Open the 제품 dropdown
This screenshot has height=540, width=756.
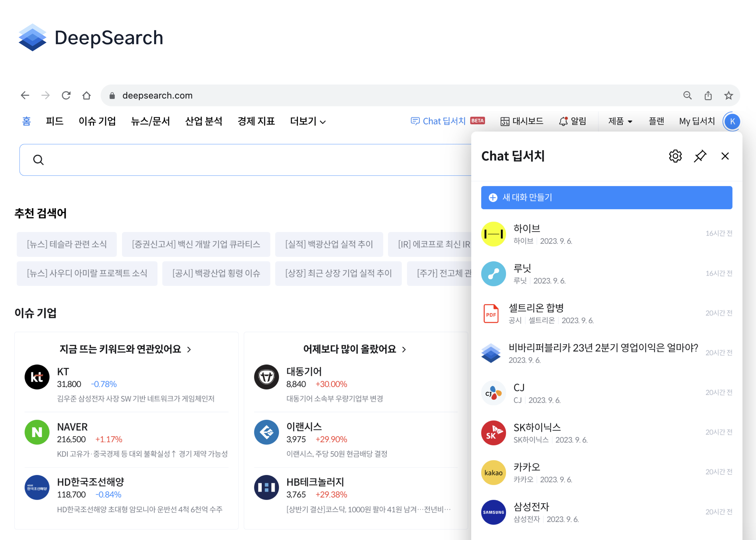pyautogui.click(x=620, y=121)
